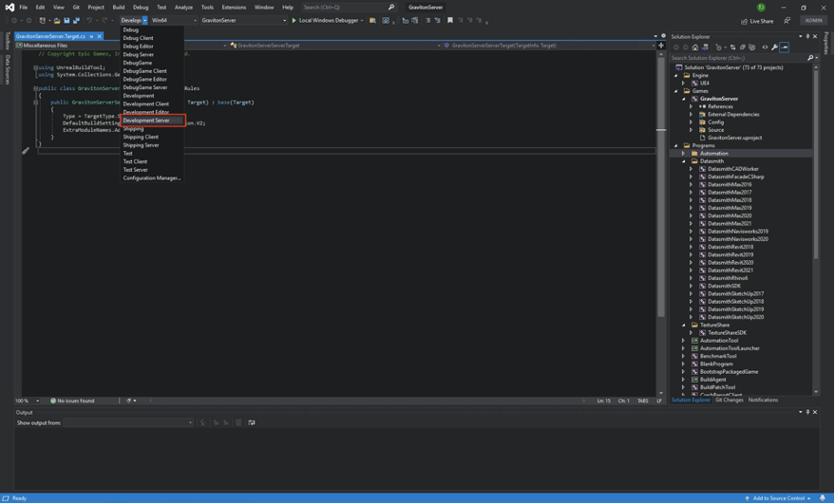This screenshot has height=504, width=835.
Task: Click the Collapse All icon in Solution Explorer
Action: click(743, 47)
